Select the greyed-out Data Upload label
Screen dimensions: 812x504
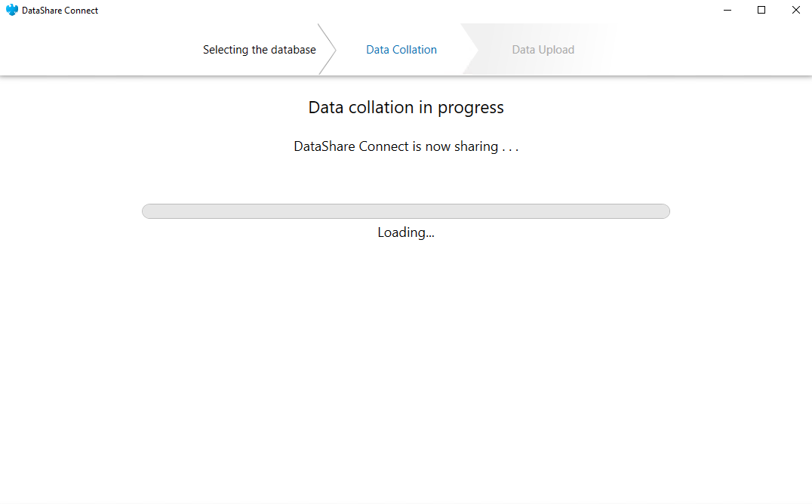pos(543,49)
